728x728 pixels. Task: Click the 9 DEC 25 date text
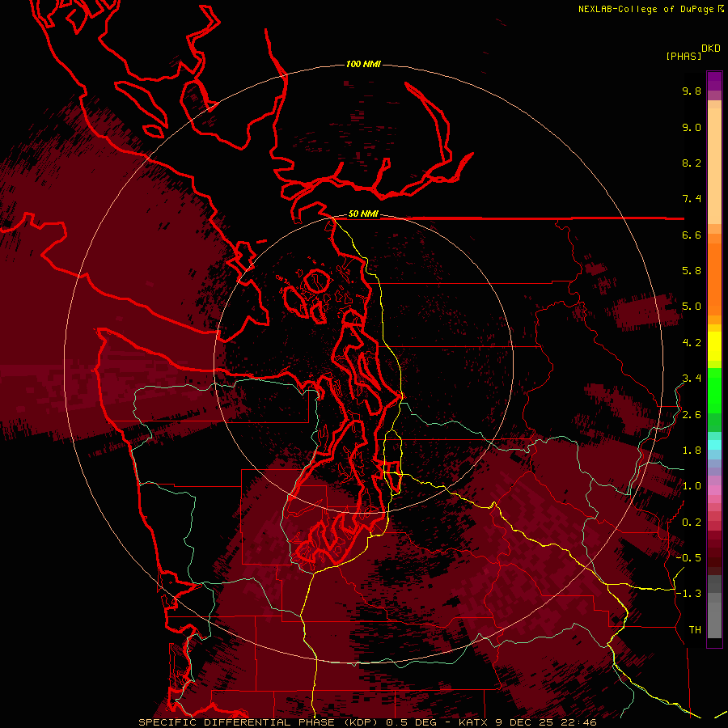524,722
